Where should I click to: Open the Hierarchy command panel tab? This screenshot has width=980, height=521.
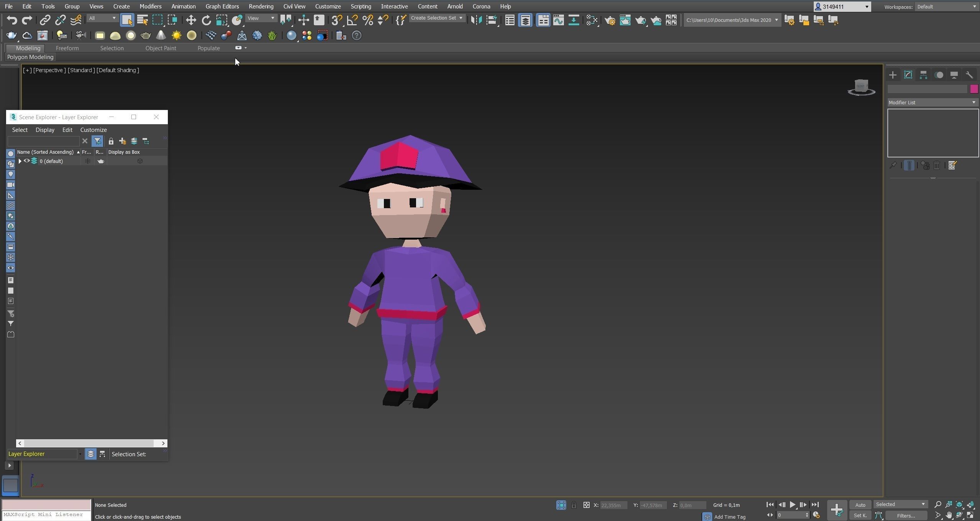[x=923, y=75]
